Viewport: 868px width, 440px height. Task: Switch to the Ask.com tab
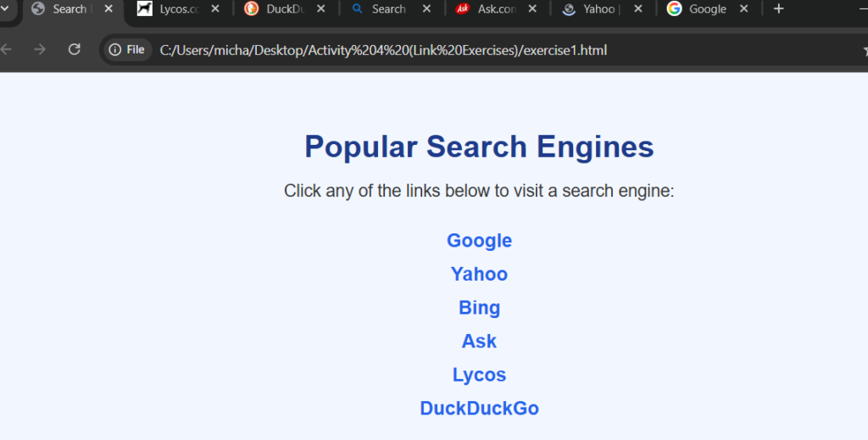point(493,9)
